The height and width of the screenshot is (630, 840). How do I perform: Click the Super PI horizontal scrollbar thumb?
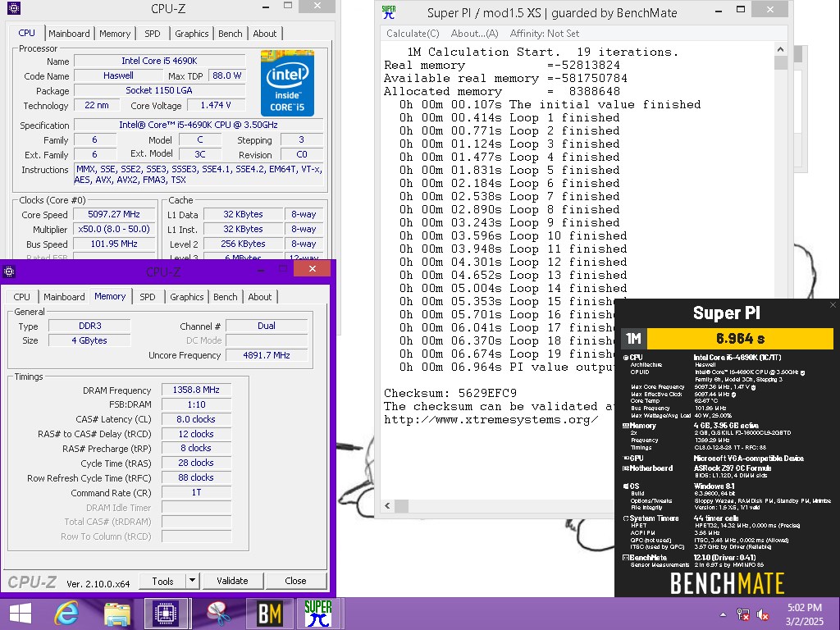click(x=401, y=505)
